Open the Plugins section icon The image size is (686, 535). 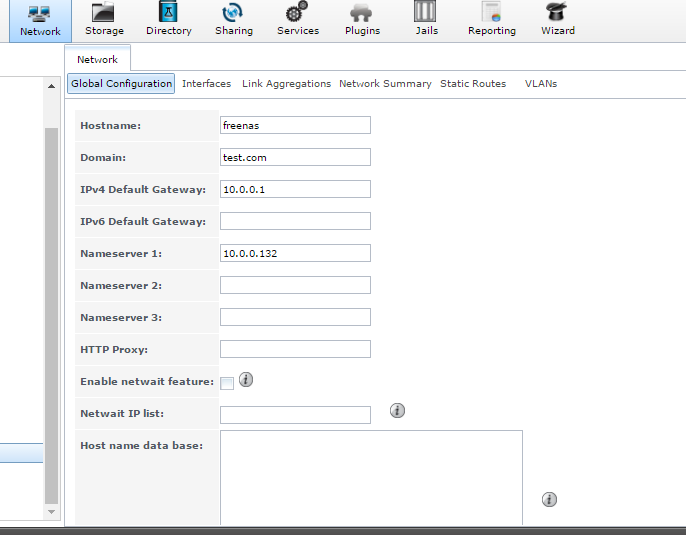click(x=362, y=14)
